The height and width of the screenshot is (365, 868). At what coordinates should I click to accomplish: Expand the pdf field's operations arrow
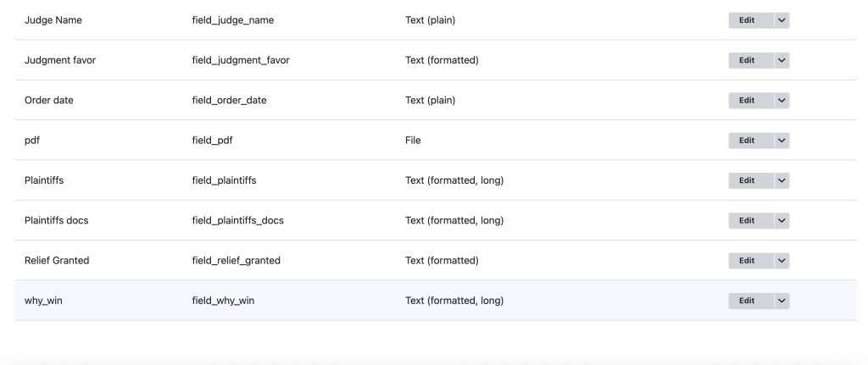(x=782, y=141)
